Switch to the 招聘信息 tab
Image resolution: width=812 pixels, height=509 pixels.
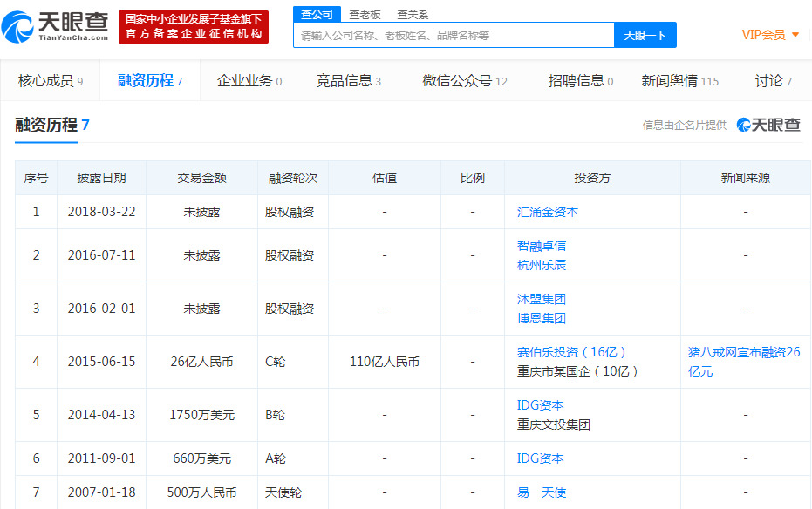pos(581,81)
